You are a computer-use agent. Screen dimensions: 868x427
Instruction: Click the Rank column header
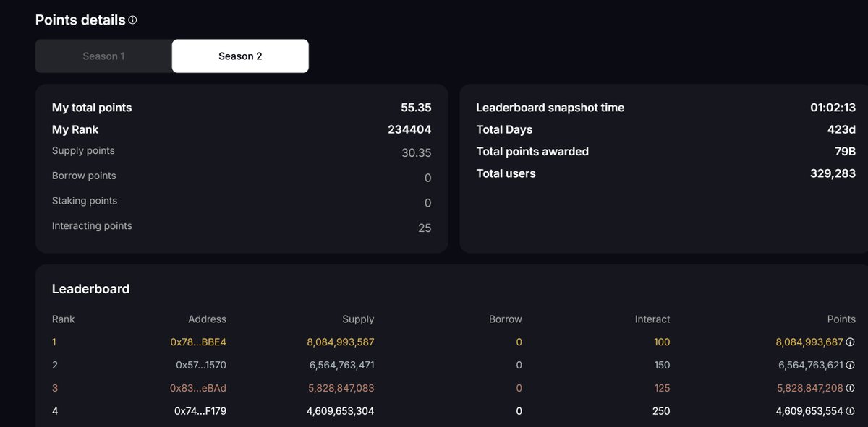64,319
